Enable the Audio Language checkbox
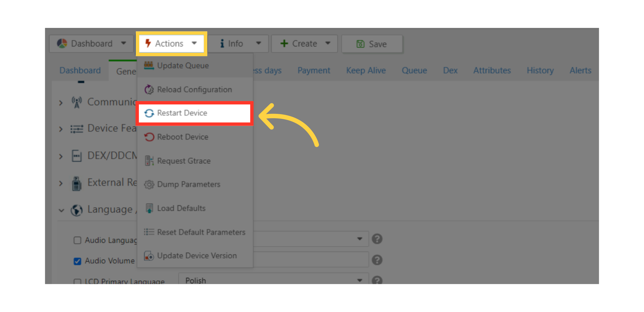This screenshot has width=644, height=312. click(x=77, y=240)
